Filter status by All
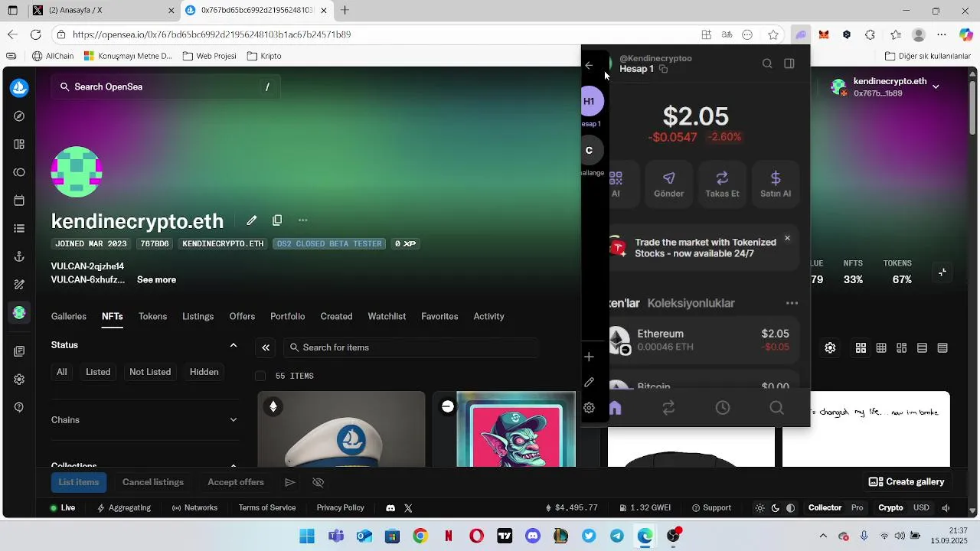Image resolution: width=980 pixels, height=551 pixels. point(62,372)
